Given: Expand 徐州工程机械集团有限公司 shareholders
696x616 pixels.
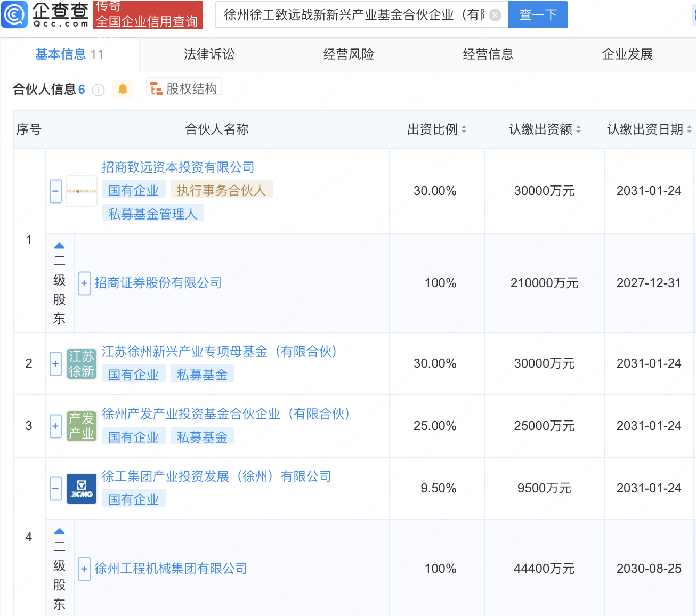Looking at the screenshot, I should [x=84, y=569].
